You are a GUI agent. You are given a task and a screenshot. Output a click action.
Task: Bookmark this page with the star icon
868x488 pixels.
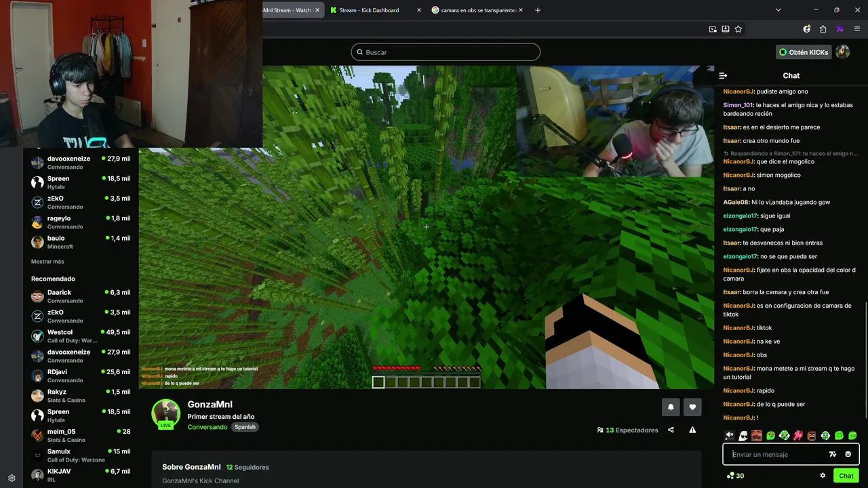click(x=738, y=29)
